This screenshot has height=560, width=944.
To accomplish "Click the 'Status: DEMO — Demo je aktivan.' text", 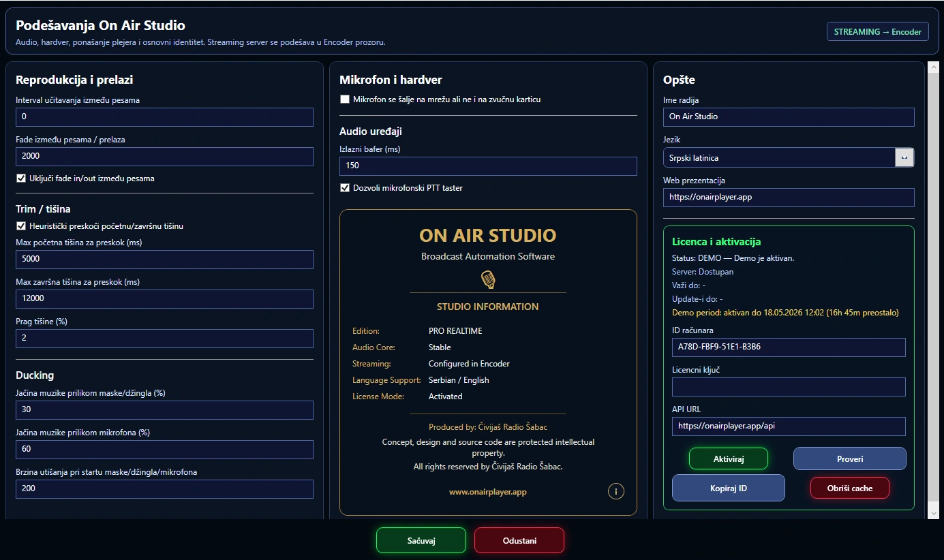I will (733, 258).
